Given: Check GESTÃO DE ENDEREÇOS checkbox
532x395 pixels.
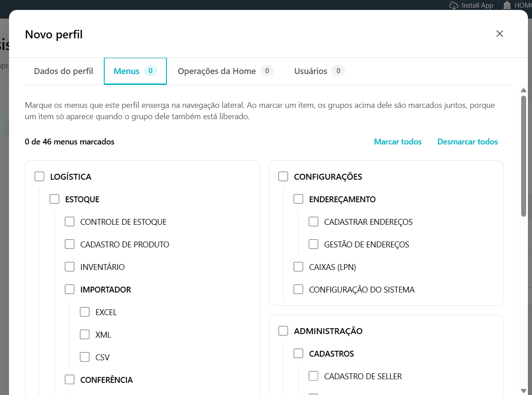Looking at the screenshot, I should [313, 244].
